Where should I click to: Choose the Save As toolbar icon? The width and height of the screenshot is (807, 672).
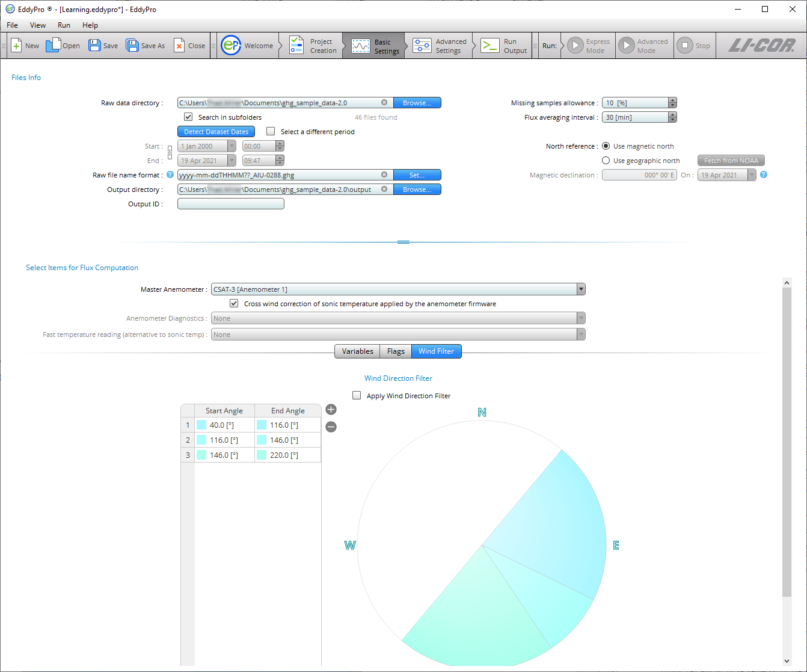click(x=146, y=46)
